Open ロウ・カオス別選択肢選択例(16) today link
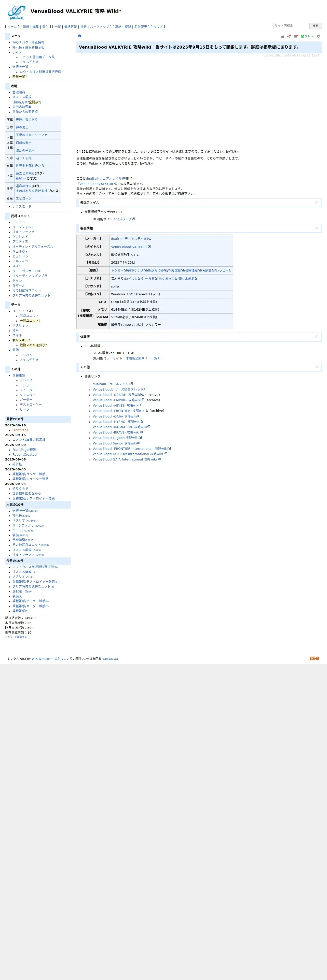This screenshot has width=327, height=980. pyautogui.click(x=35, y=567)
